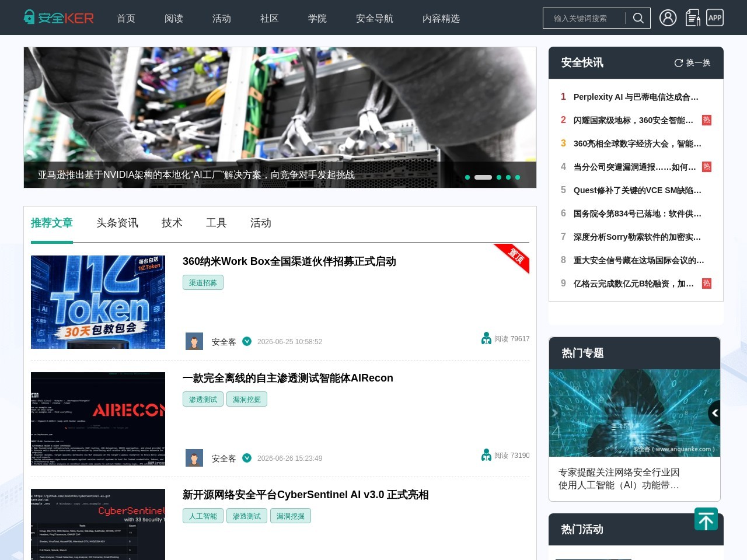This screenshot has height=560, width=747.
Task: Open article 一款完全离线的自主渗透测试智能体AIRecon
Action: [288, 378]
